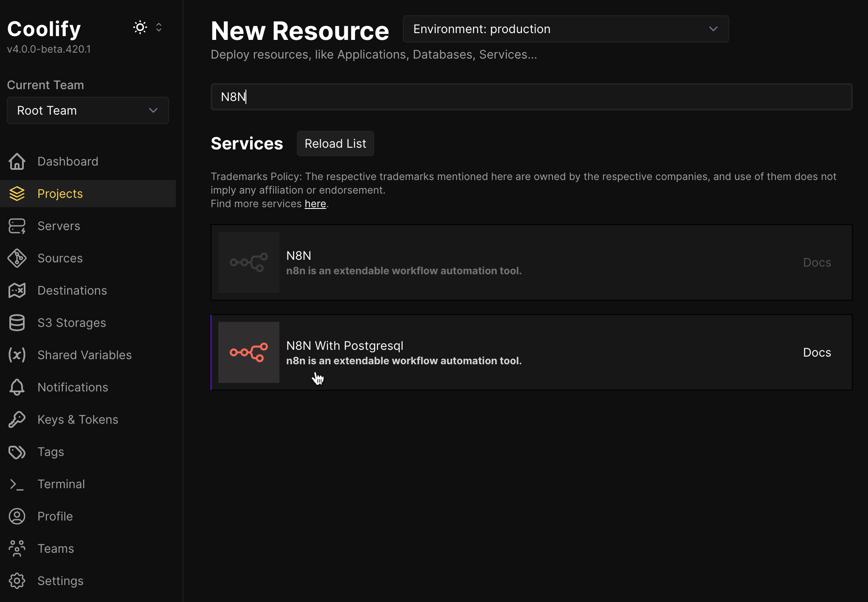Click the v4.0.0-beta.420.1 version text

pyautogui.click(x=49, y=49)
